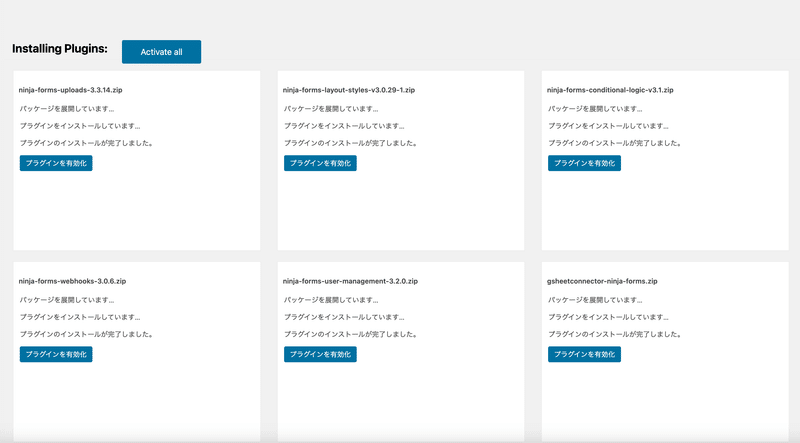
Task: Activate the ninja-forms-user-management plugin
Action: click(320, 354)
